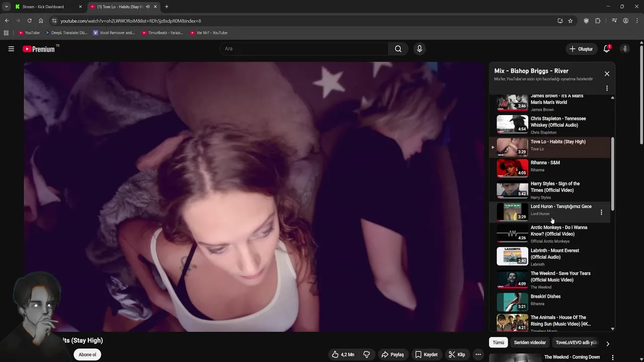Screen dimensions: 644x362
Task: Click the browser address bar URL
Action: tap(131, 21)
